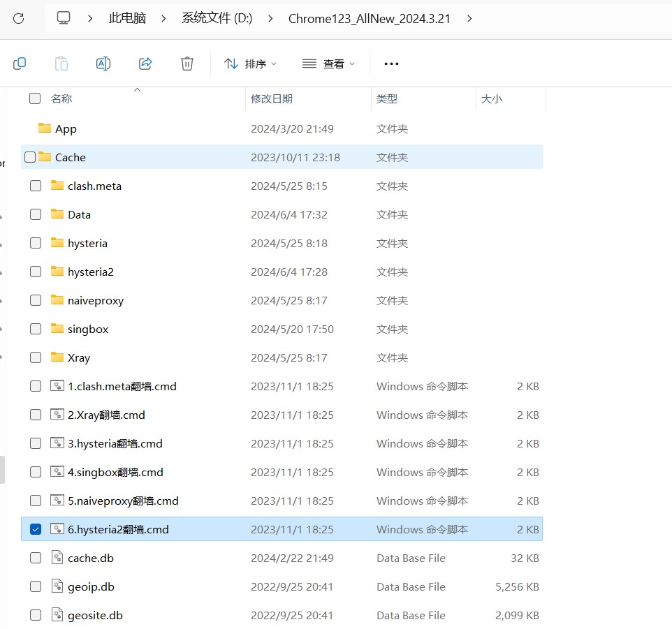Screen dimensions: 672x629
Task: Click the Cache folder icon
Action: pos(45,156)
